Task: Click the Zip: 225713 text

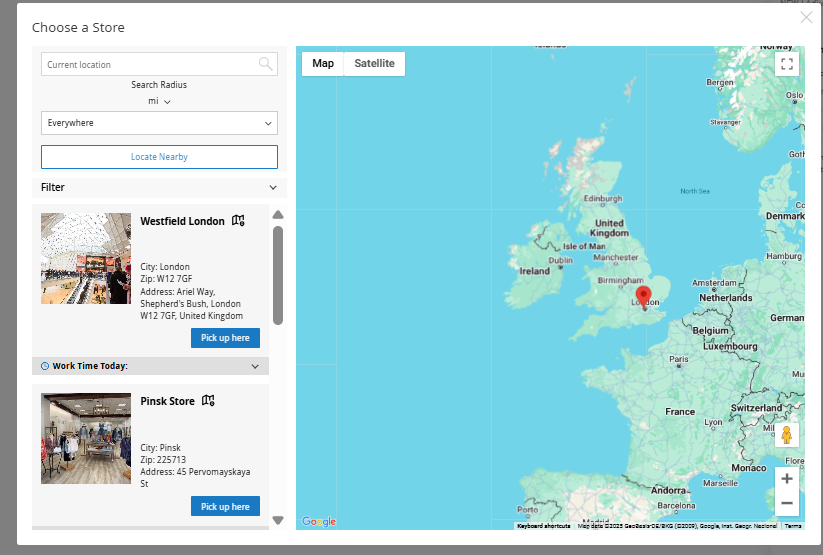Action: click(x=163, y=459)
